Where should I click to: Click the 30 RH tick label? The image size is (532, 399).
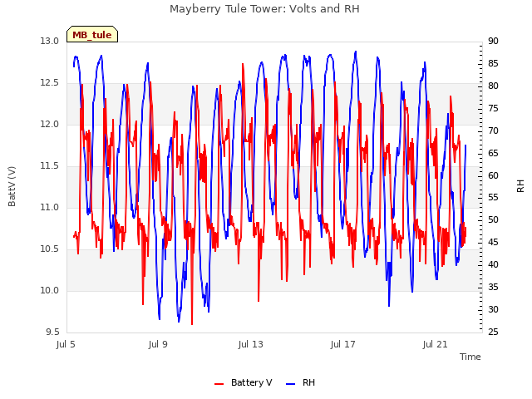(493, 309)
